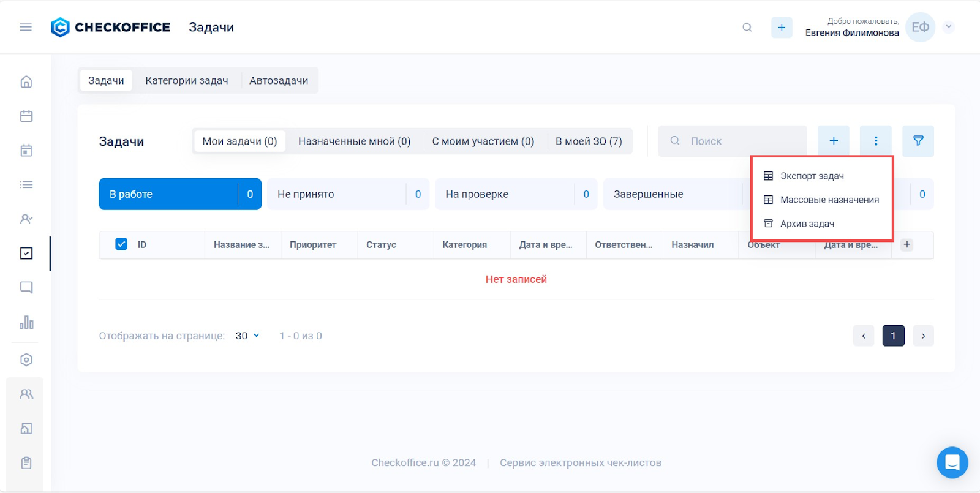Screen dimensions: 980x493
Task: Select the Не принято status card
Action: [x=348, y=194]
